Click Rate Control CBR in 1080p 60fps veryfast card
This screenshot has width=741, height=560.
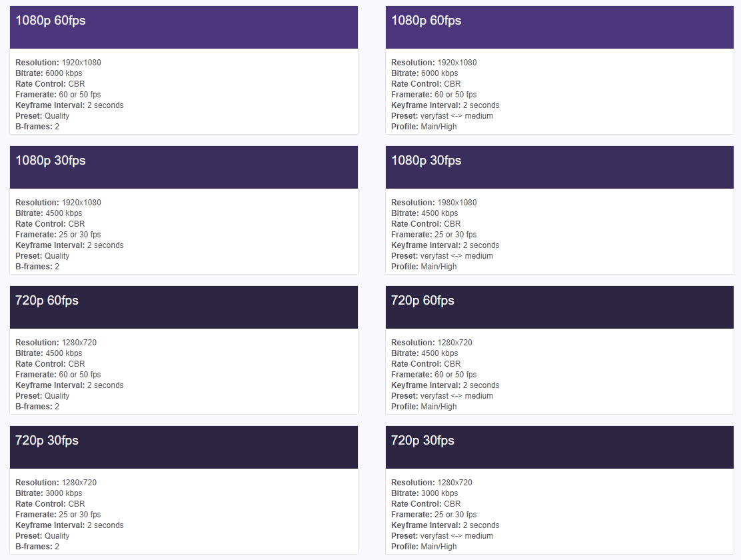426,84
